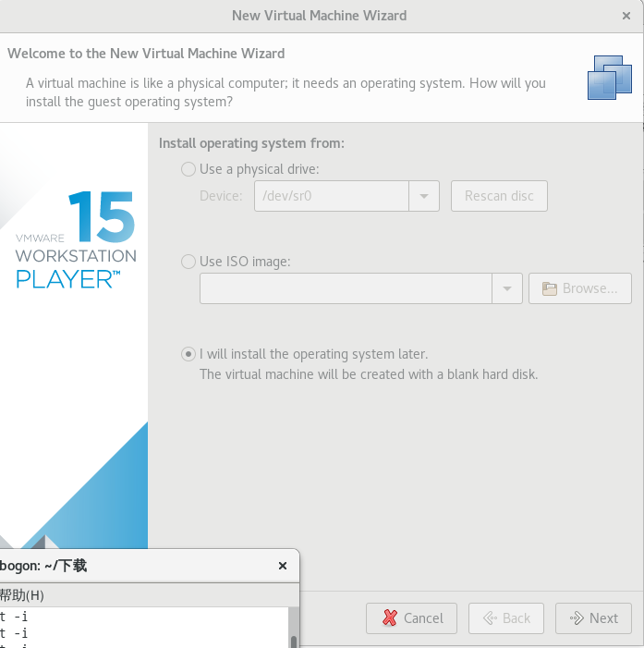Click the Back button
Viewport: 644px width, 648px height.
(506, 618)
